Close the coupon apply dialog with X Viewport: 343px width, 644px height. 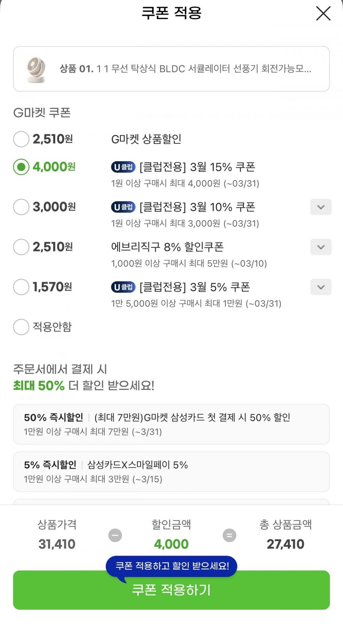(323, 14)
